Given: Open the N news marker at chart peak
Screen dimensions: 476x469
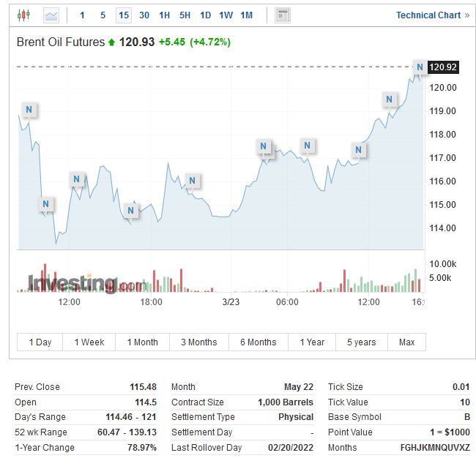Looking at the screenshot, I should point(420,67).
